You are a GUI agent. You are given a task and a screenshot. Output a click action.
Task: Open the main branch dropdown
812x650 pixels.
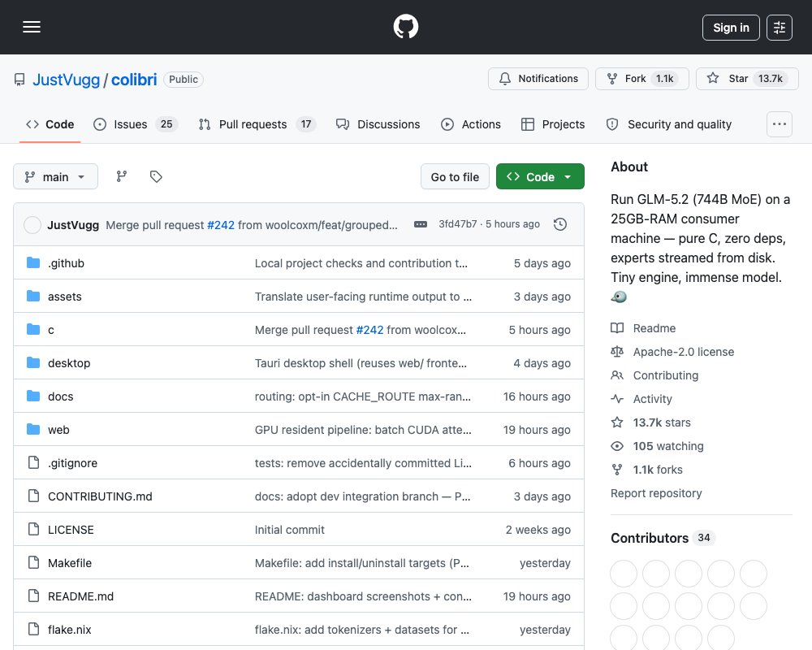click(55, 177)
